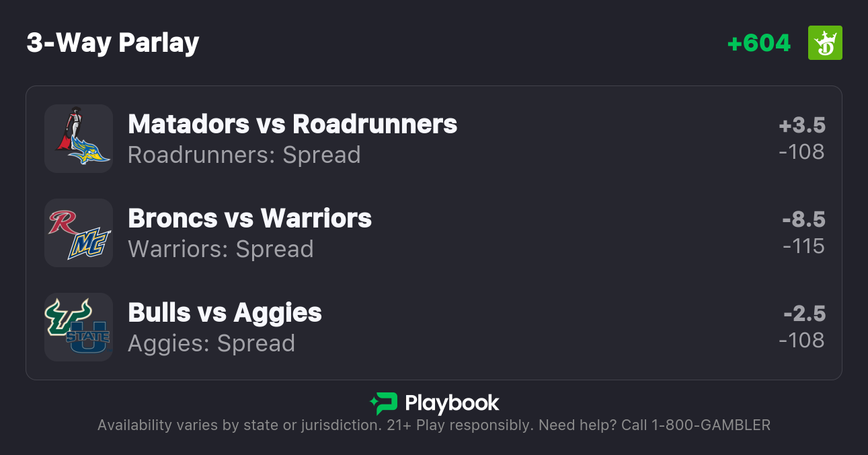
Task: Click the Matadors vs Roadrunners team logo
Action: pos(79,139)
